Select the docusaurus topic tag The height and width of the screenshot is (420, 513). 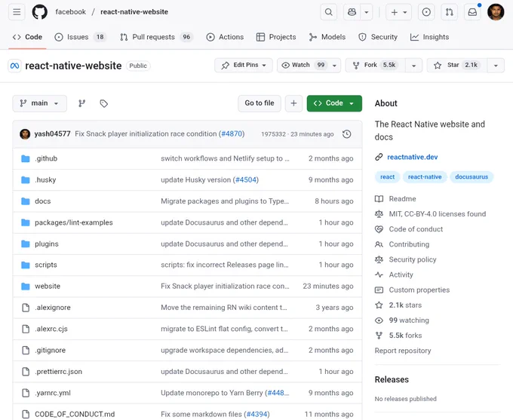[x=472, y=177]
